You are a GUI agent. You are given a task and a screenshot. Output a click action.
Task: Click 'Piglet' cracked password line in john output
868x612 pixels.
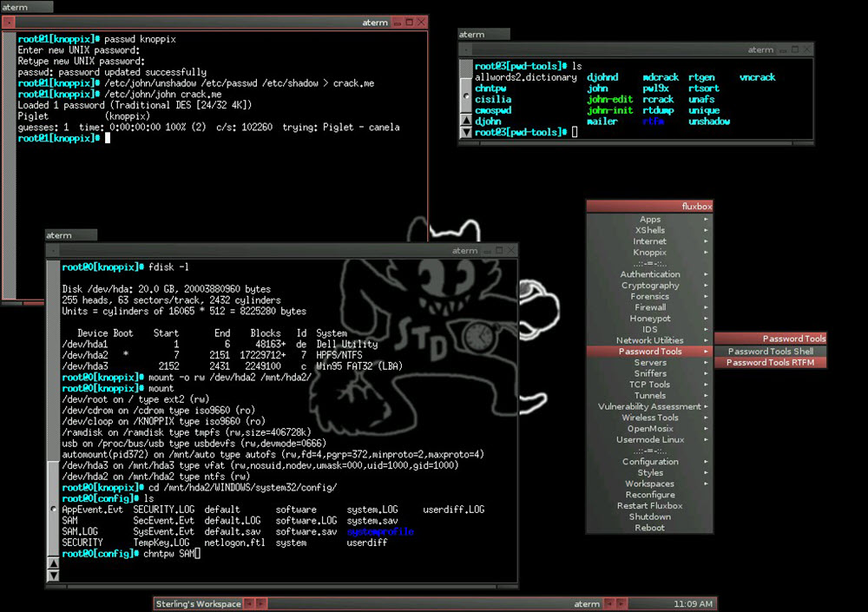click(x=84, y=116)
